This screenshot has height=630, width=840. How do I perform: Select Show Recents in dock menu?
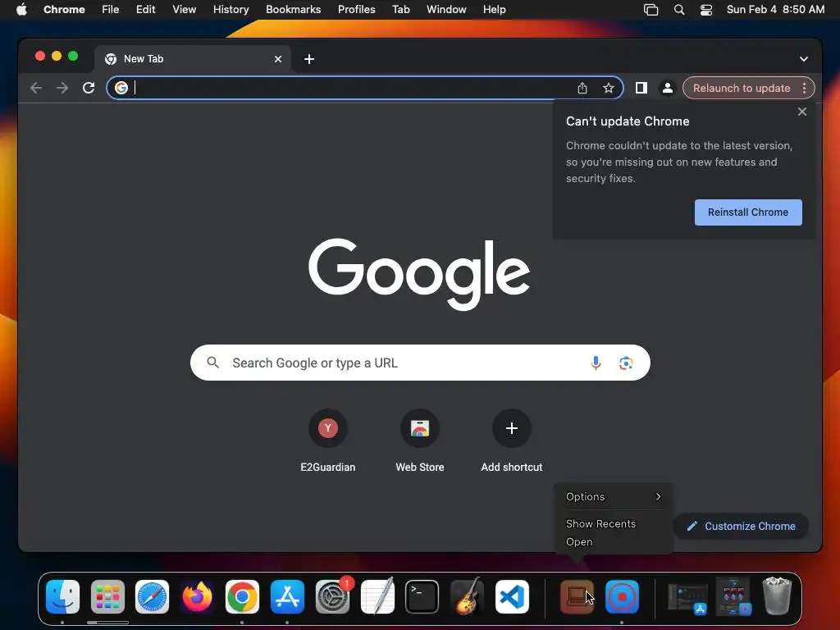tap(601, 523)
